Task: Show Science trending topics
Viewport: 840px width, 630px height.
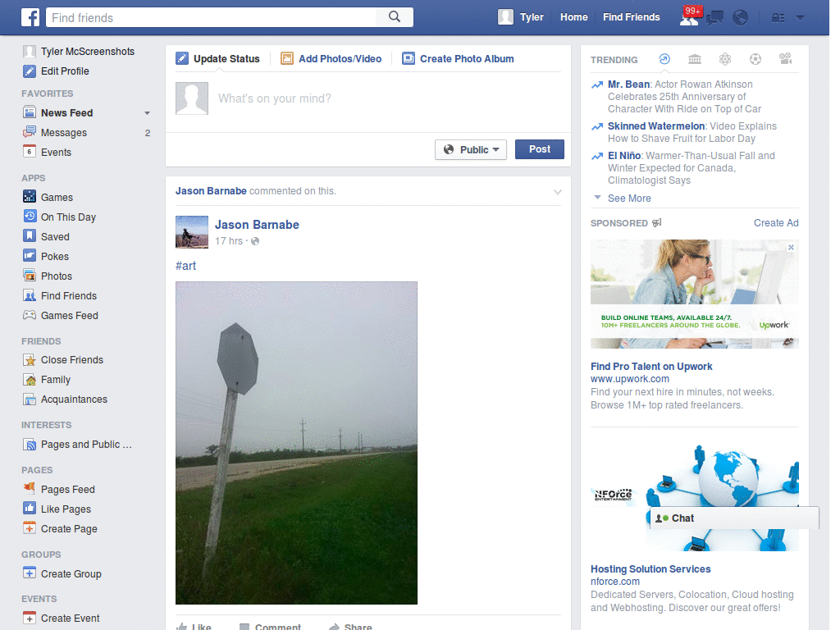Action: (x=725, y=58)
